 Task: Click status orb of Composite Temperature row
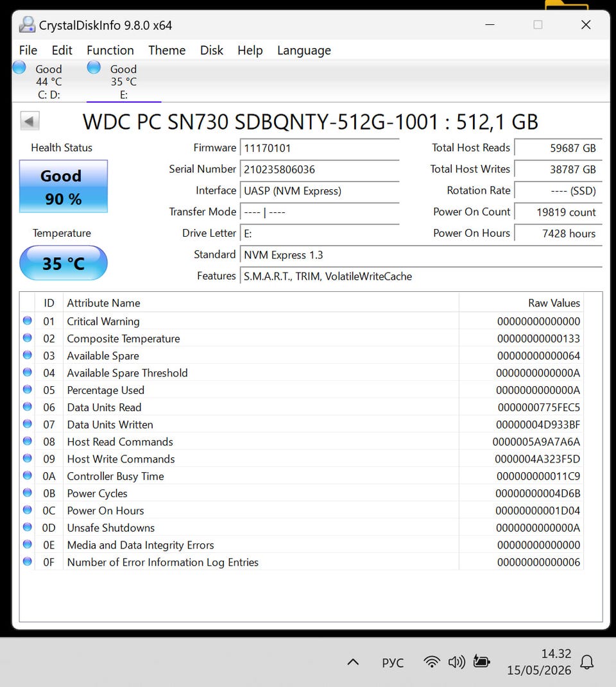27,338
